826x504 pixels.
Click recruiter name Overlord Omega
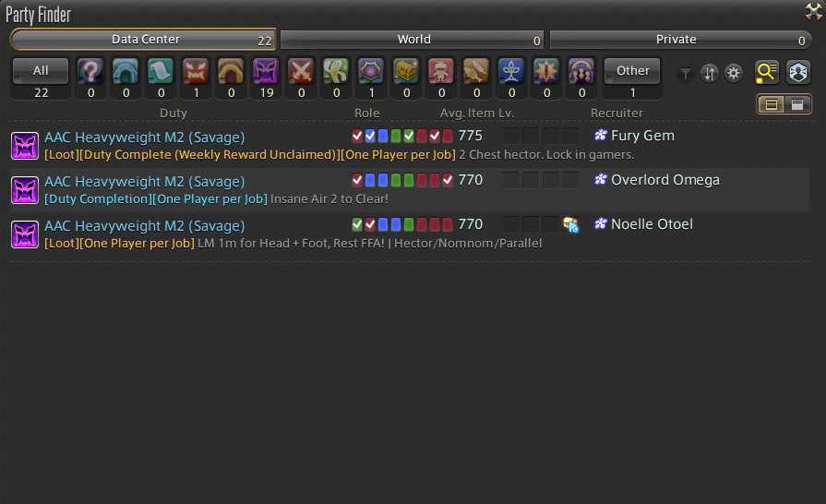point(664,180)
